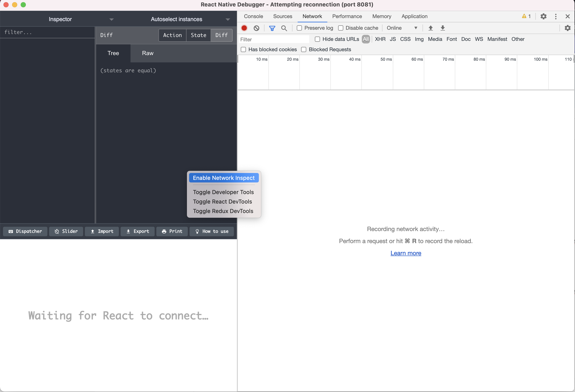Filter requests by JS
Screen dimensions: 575x392
pos(393,39)
